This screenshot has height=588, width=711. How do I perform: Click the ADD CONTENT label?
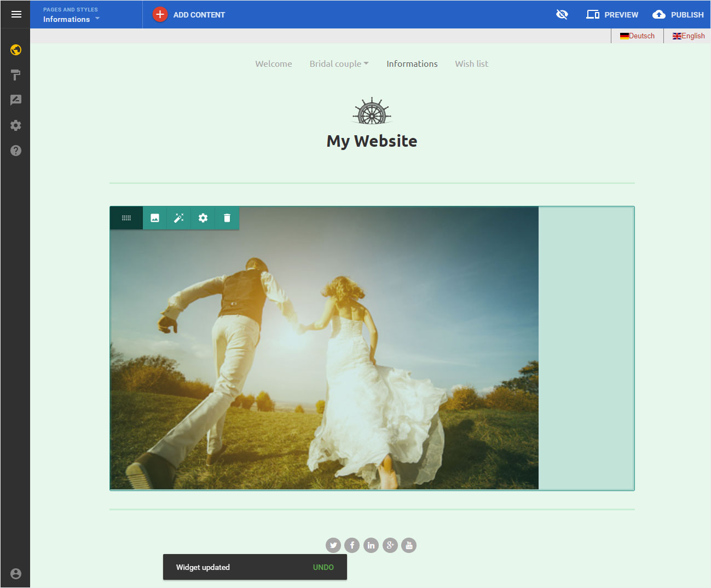199,15
